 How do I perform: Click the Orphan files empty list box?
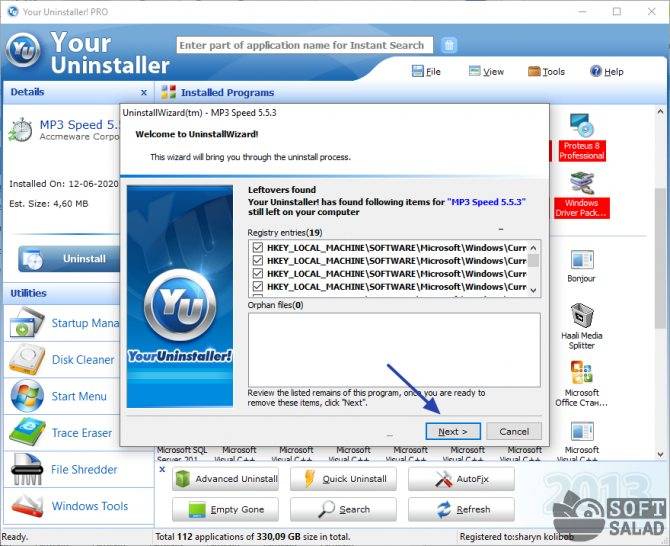tap(394, 350)
